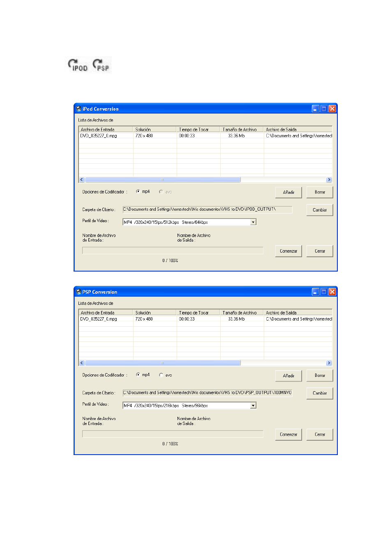392x555 pixels.
Task: Click Tiempo de Tocar header in PSP list
Action: (198, 313)
